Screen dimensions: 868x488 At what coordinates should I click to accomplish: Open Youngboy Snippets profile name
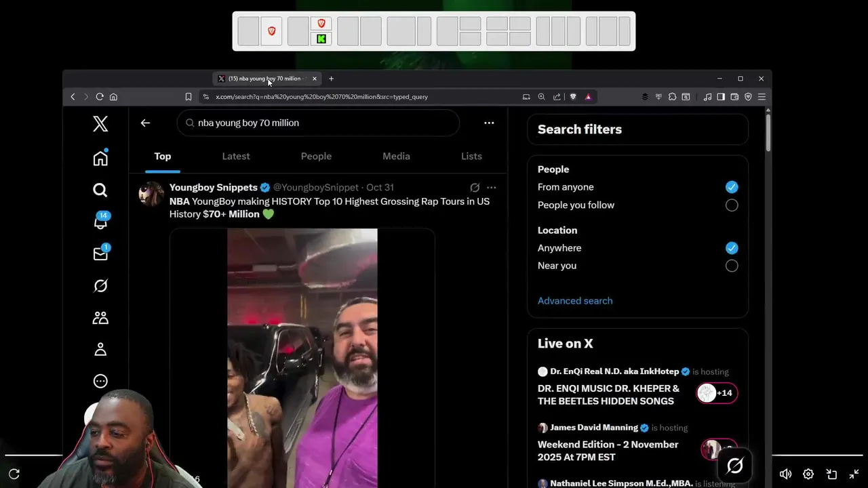(x=214, y=187)
